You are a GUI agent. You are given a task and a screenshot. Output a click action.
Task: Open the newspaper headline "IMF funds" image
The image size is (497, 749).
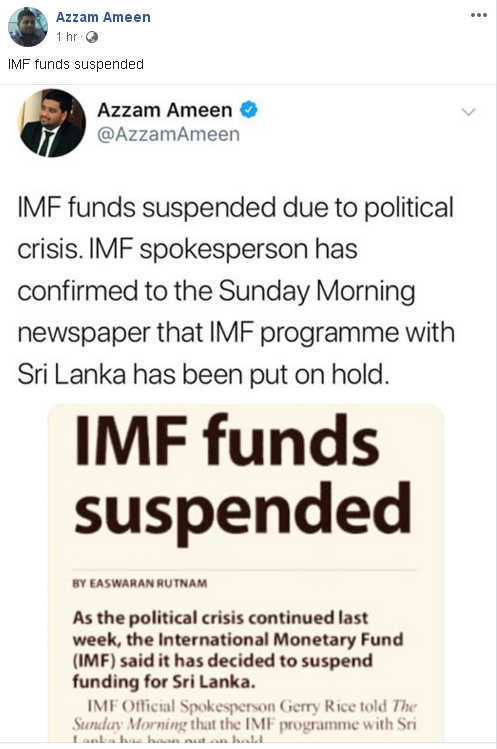pos(246,573)
